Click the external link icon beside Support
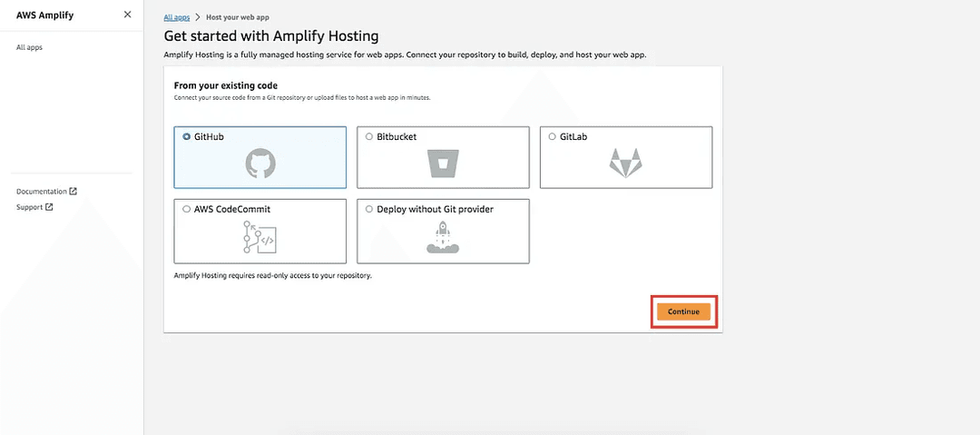980x435 pixels. pyautogui.click(x=49, y=207)
